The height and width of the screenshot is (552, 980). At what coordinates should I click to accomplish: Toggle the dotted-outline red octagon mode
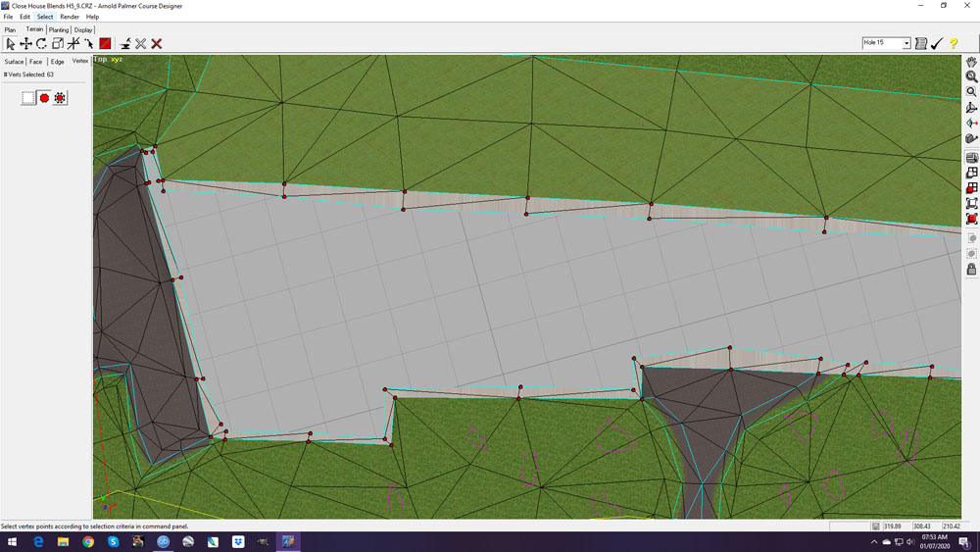click(60, 98)
